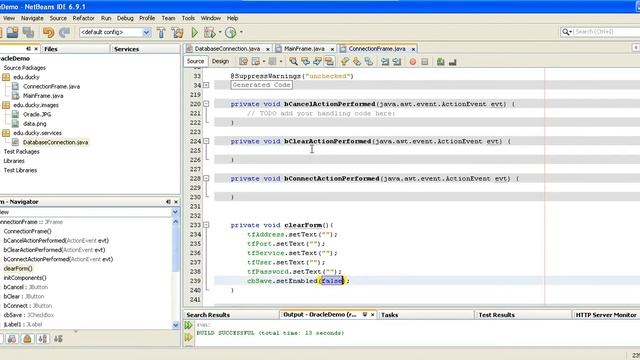Click the Build Main Project hammer icon

(x=161, y=32)
